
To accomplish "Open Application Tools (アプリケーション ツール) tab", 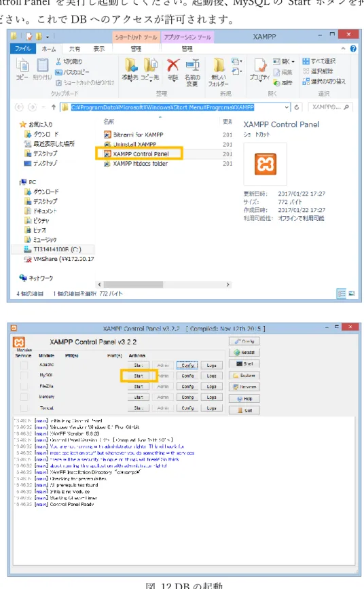I will click(187, 37).
